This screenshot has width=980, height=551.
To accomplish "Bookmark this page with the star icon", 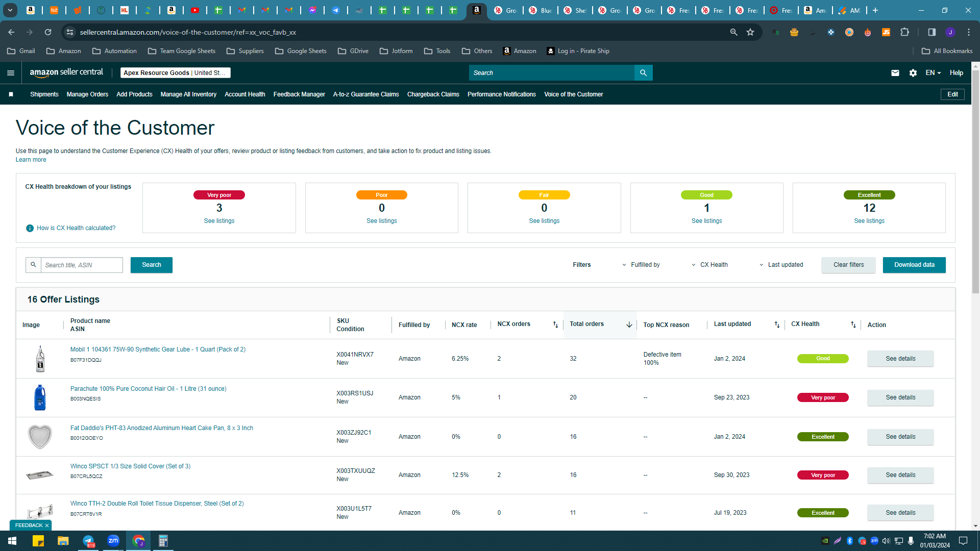I will coord(750,32).
